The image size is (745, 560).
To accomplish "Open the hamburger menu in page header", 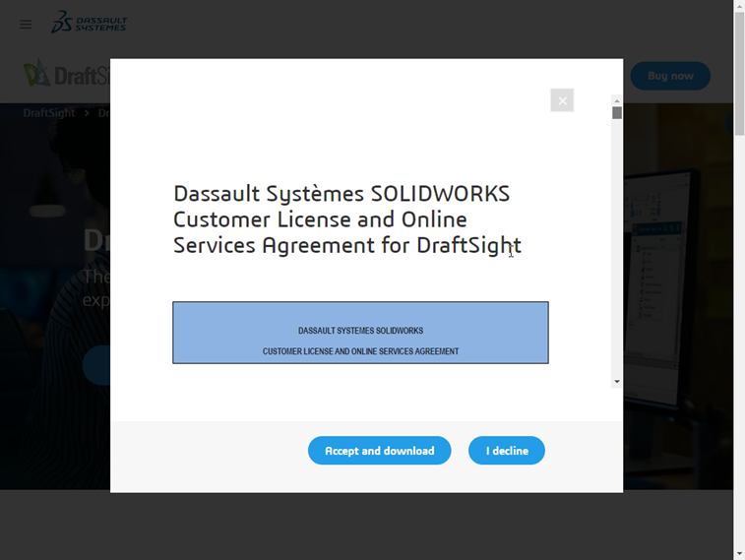I will point(26,25).
